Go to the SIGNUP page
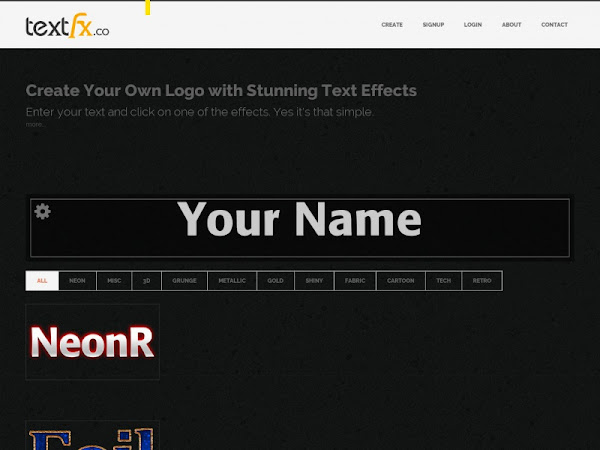The height and width of the screenshot is (450, 600). 433,24
